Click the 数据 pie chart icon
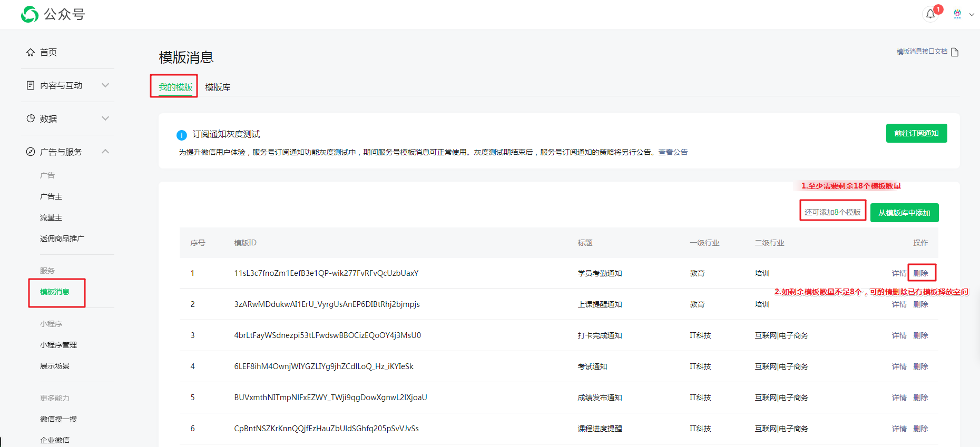The width and height of the screenshot is (980, 447). (31, 118)
